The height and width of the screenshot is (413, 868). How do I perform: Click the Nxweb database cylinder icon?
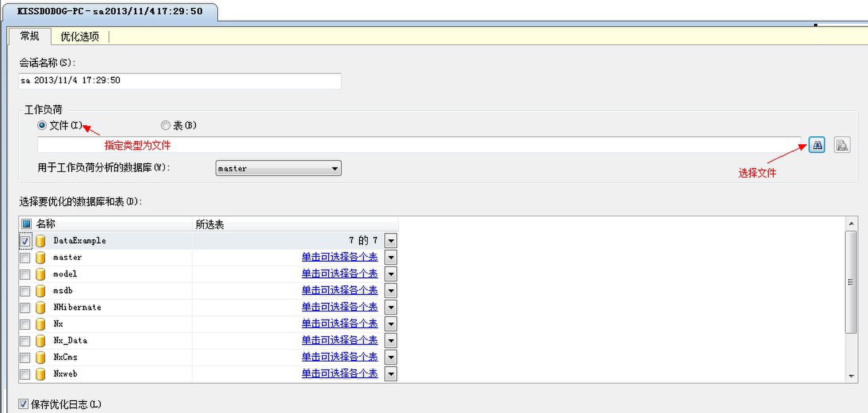point(40,374)
